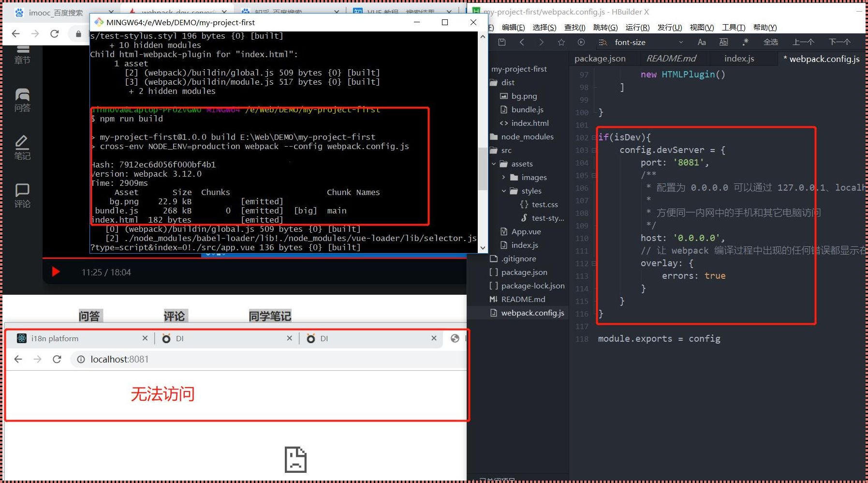Select the dist folder in project tree
This screenshot has height=483, width=868.
pos(508,83)
